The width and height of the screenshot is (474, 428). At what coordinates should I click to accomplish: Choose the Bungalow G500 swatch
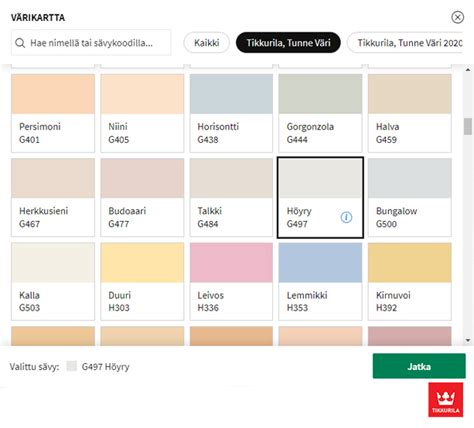410,197
